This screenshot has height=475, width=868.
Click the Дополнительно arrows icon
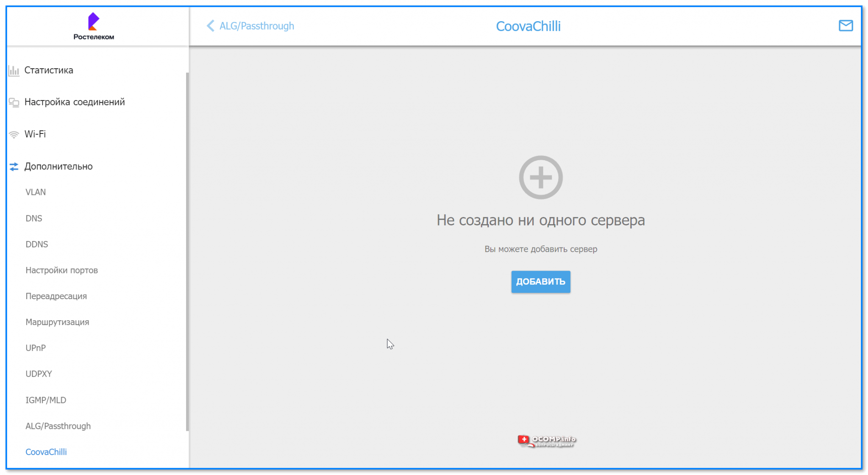coord(14,167)
